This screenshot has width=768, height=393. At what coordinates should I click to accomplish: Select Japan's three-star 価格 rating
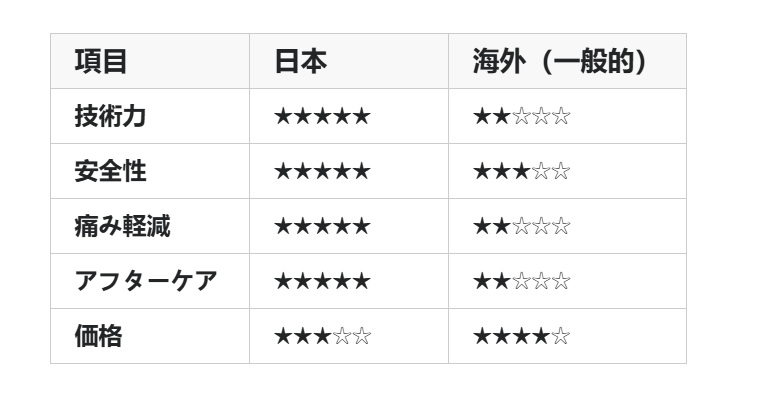click(322, 336)
